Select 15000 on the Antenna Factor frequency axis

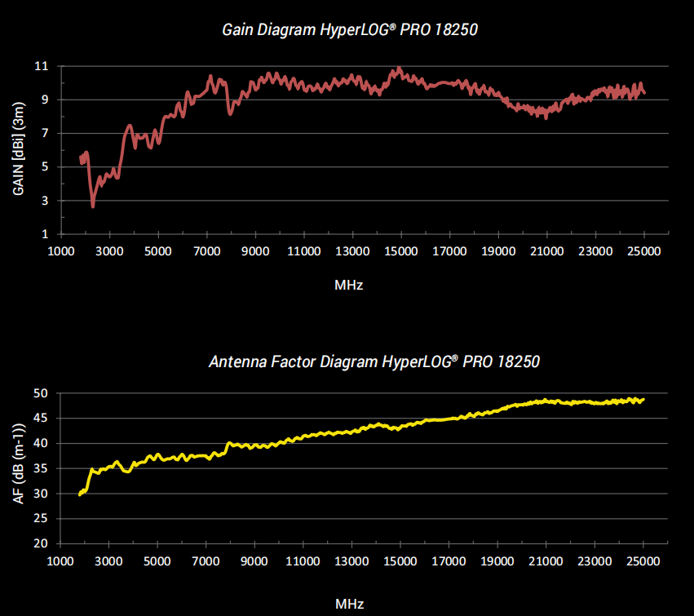pyautogui.click(x=400, y=561)
